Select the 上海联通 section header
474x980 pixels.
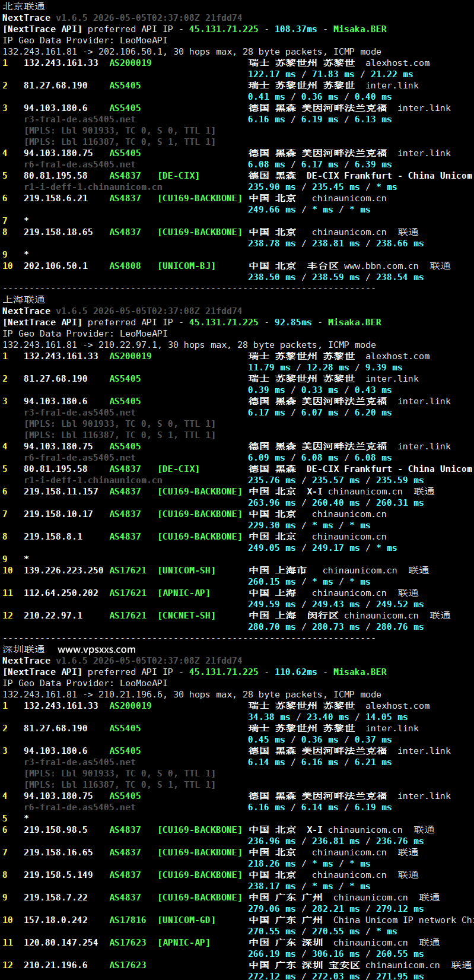(x=24, y=300)
